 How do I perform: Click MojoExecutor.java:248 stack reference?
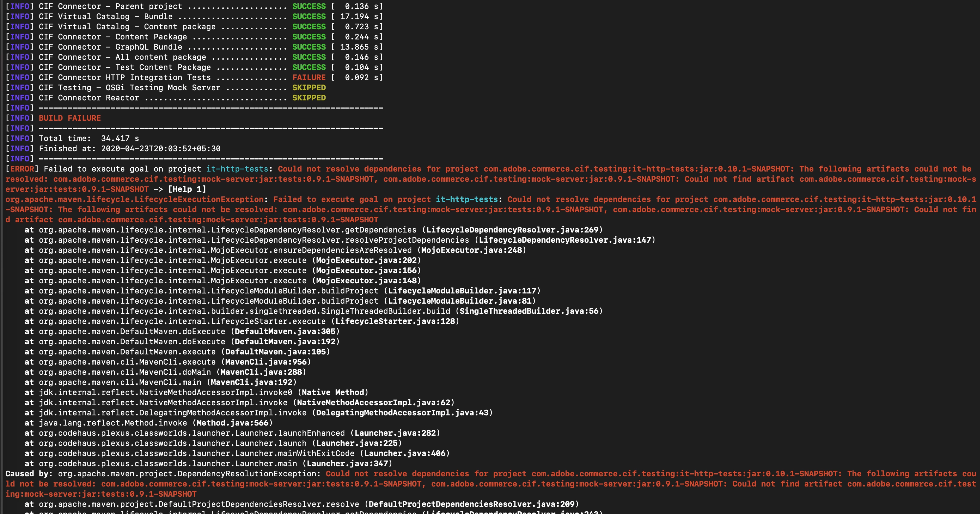tap(471, 250)
